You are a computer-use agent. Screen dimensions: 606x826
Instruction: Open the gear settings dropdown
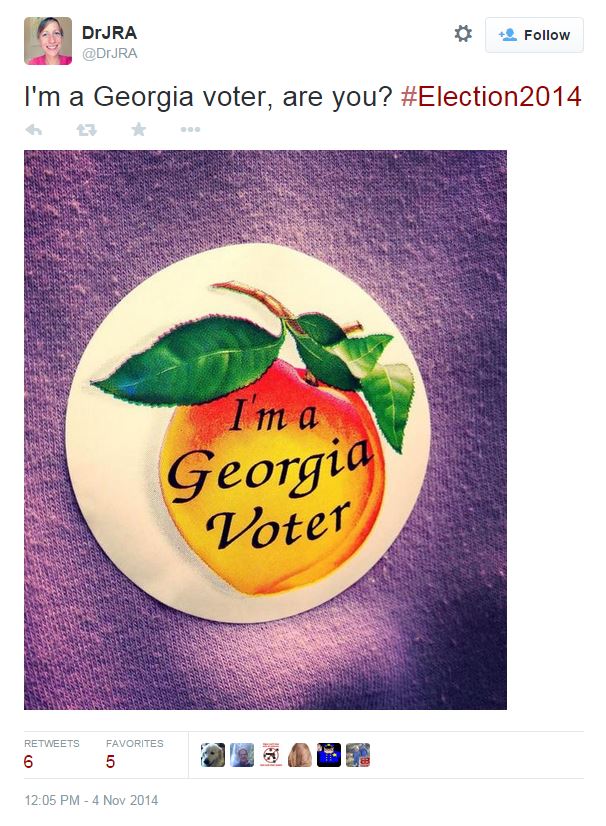(x=463, y=34)
